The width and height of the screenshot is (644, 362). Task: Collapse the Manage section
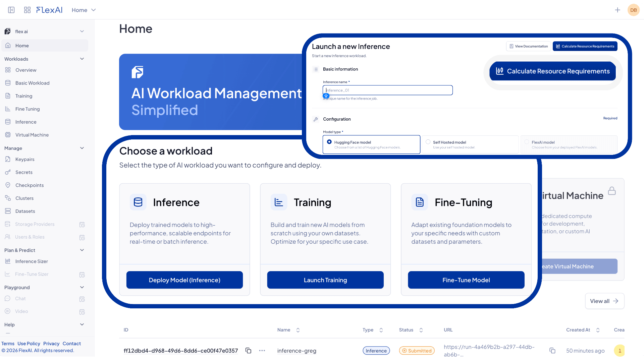[82, 148]
